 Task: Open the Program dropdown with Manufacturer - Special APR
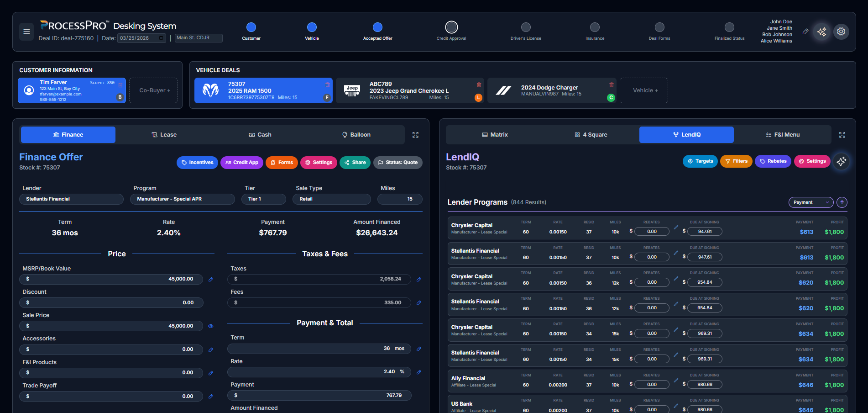183,199
